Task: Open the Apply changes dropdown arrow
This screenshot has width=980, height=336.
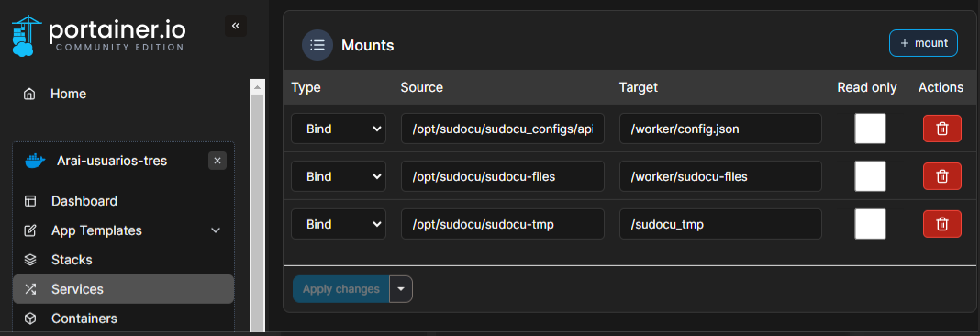Action: (401, 289)
